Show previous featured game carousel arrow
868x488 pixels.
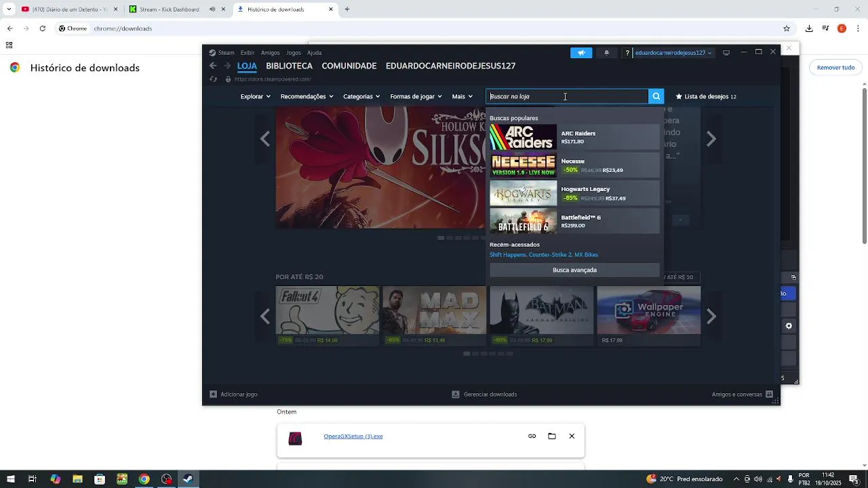pos(265,139)
